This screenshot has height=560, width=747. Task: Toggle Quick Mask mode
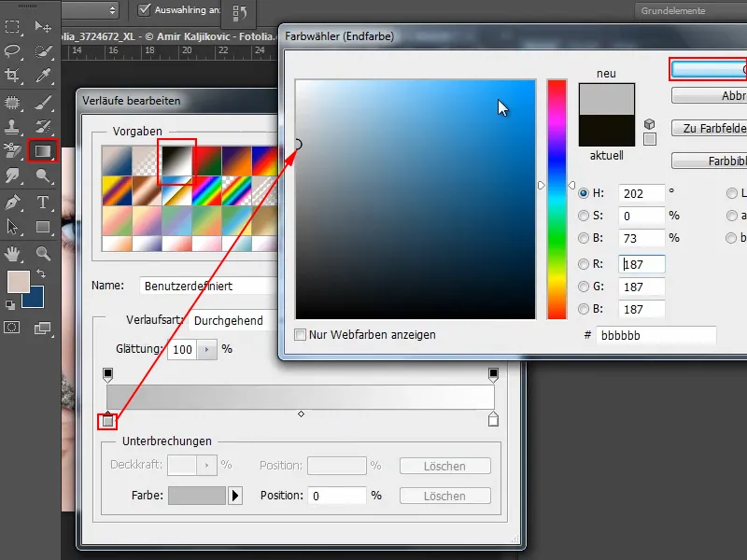tap(12, 328)
